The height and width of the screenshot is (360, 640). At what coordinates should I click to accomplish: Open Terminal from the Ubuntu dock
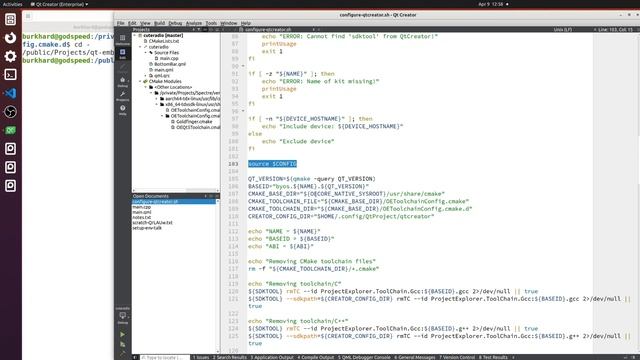(11, 75)
